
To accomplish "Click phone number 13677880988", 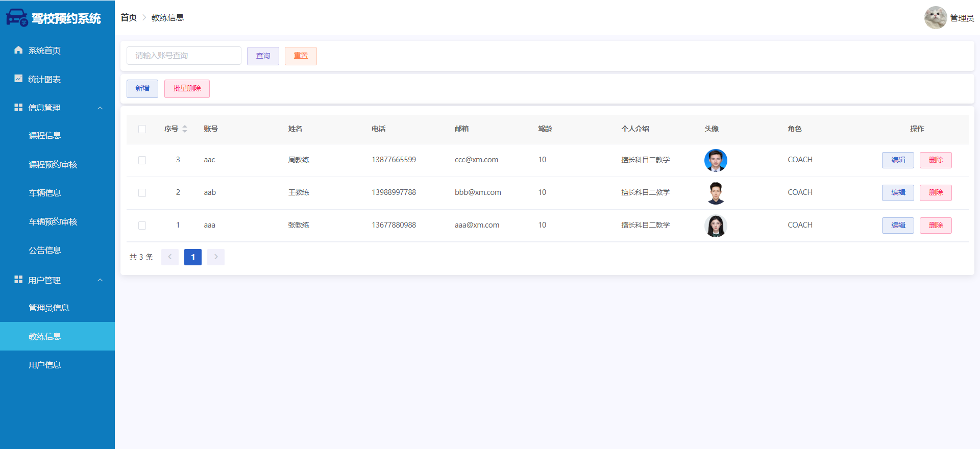I will coord(394,225).
